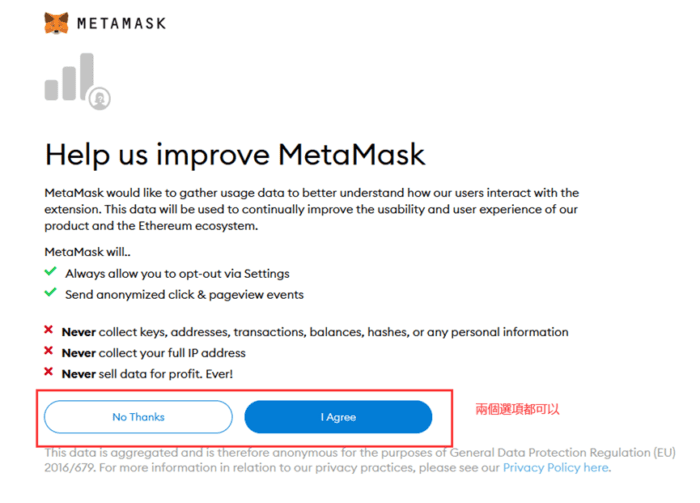Click the Help us improve MetaMask heading

(x=235, y=155)
